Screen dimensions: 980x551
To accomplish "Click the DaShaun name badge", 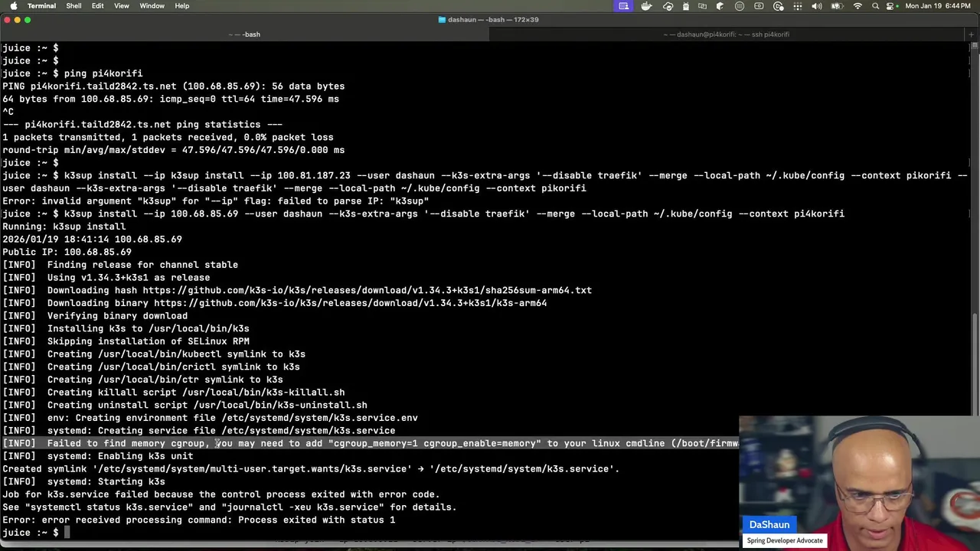I will pyautogui.click(x=769, y=525).
